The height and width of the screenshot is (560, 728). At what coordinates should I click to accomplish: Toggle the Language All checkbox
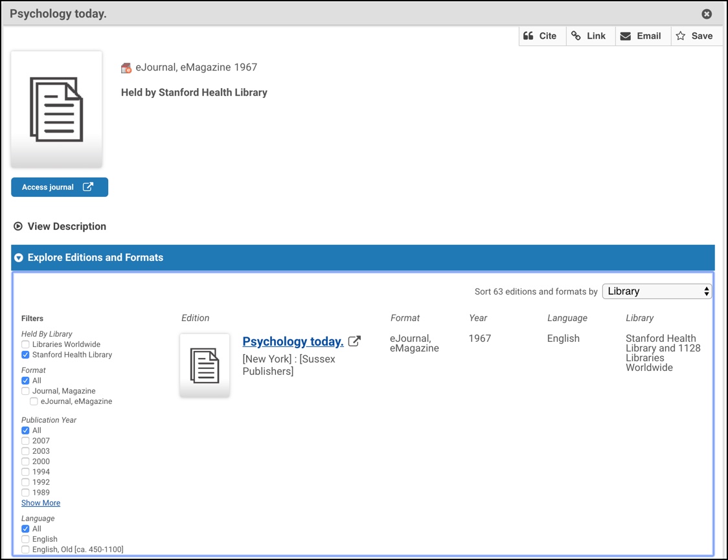[25, 529]
